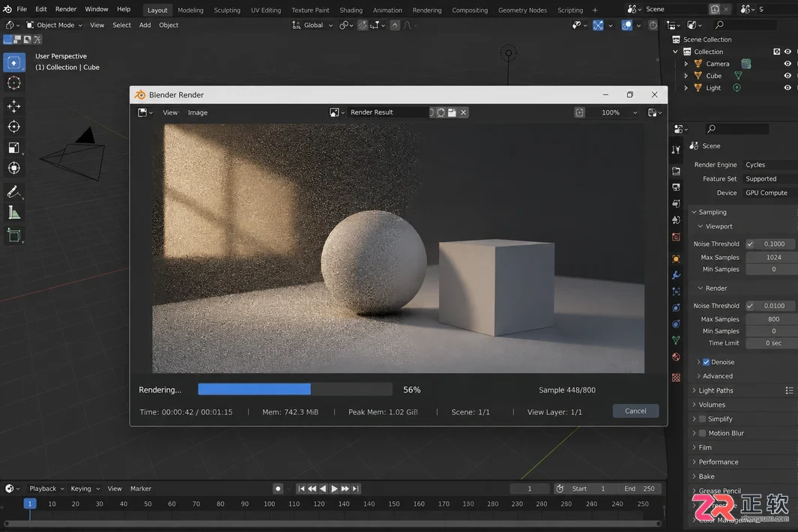Play the animation in reverse
This screenshot has height=532, width=798.
[323, 489]
